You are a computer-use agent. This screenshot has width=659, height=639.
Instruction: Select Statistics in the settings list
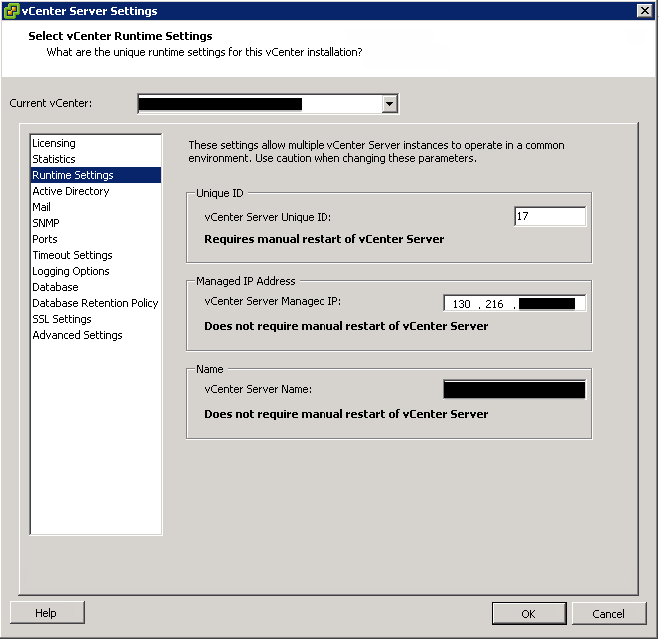[x=54, y=159]
